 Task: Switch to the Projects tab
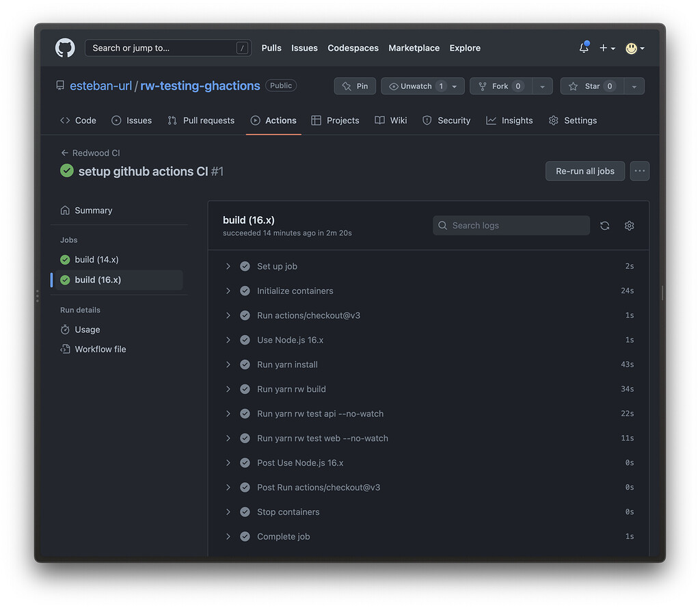(335, 120)
